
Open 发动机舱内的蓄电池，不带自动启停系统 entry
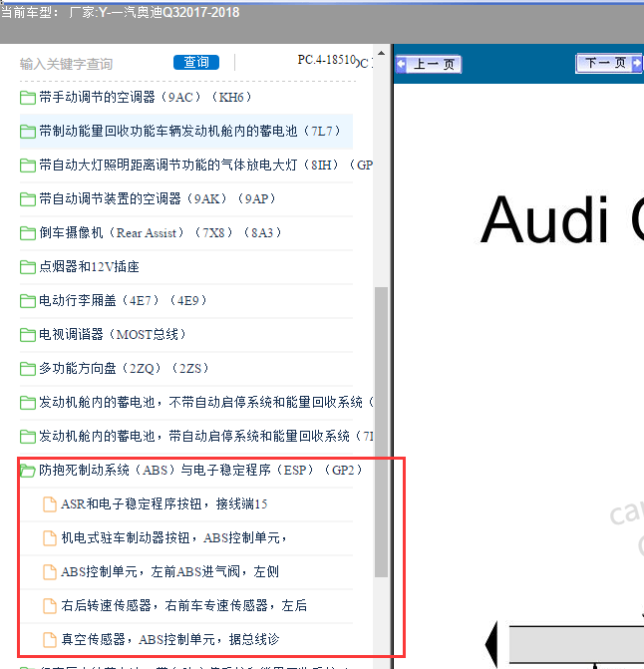[x=206, y=402]
